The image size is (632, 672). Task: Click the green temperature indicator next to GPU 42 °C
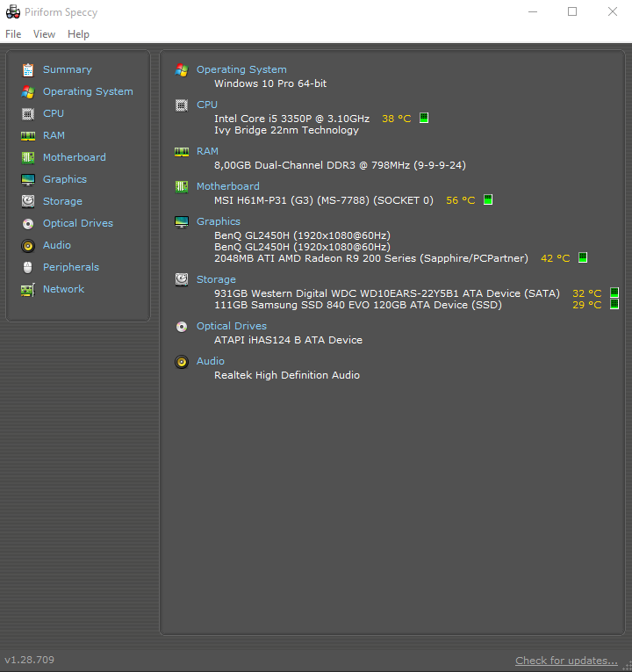click(583, 257)
